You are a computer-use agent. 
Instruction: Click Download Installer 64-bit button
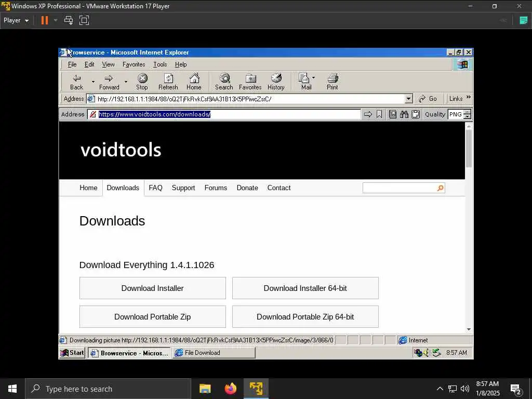(305, 288)
